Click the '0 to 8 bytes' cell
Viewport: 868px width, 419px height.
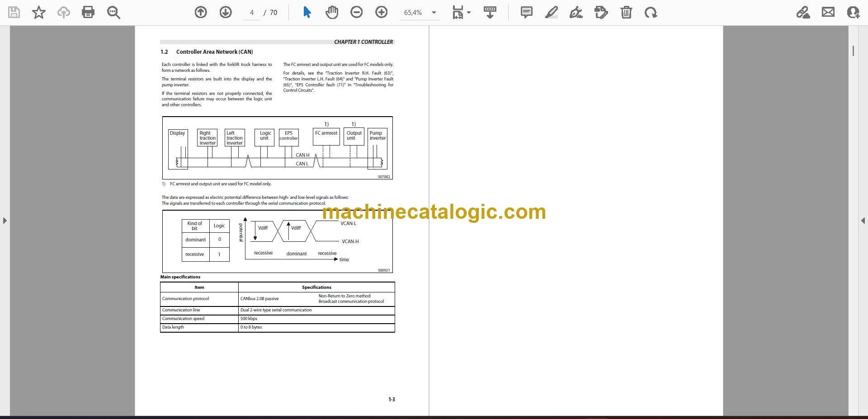pos(316,327)
